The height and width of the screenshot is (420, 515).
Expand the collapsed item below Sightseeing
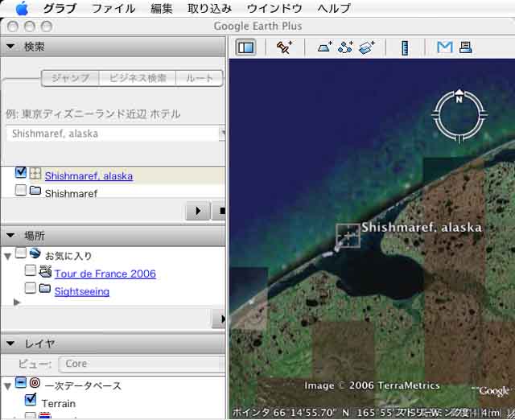click(17, 302)
